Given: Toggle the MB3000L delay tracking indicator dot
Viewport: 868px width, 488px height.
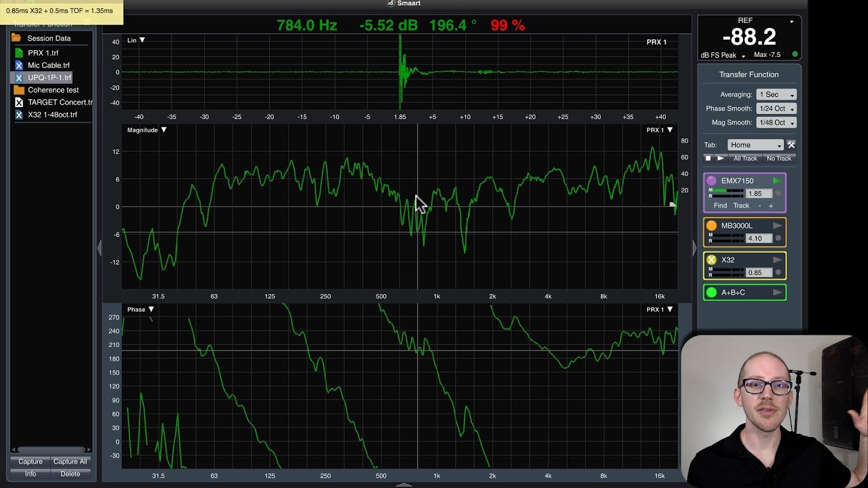Looking at the screenshot, I should click(x=778, y=239).
